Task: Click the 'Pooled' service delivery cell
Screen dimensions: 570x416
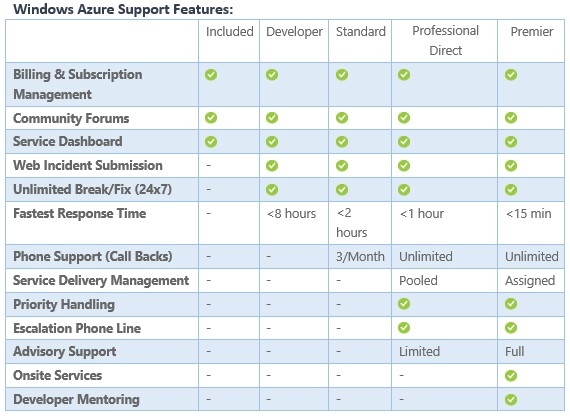Action: 418,281
